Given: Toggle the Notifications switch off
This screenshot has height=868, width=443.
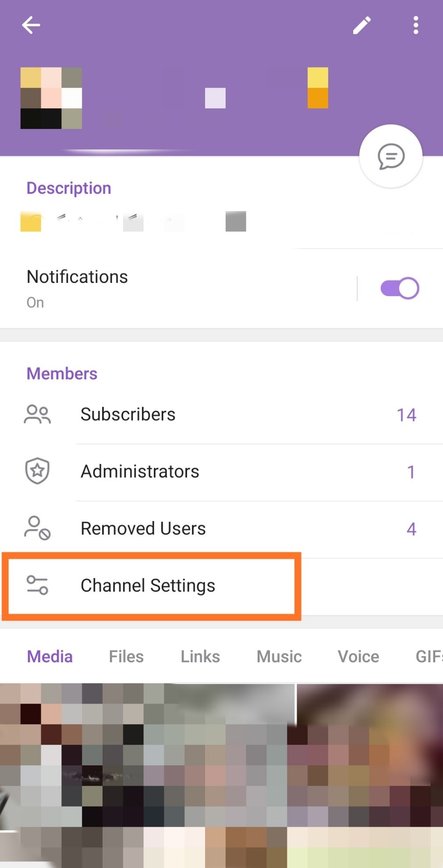Looking at the screenshot, I should point(400,288).
